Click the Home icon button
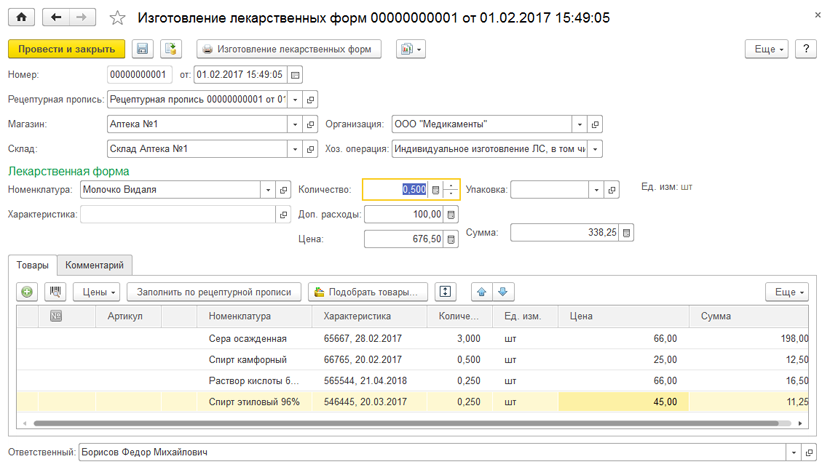Viewport: 830px width, 467px height. pos(21,18)
